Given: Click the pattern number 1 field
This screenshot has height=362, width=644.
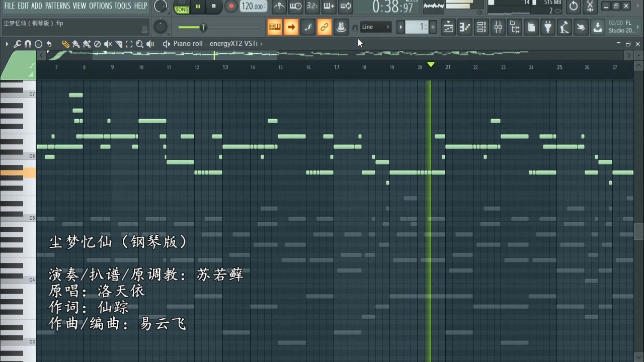Looking at the screenshot, I should [417, 27].
